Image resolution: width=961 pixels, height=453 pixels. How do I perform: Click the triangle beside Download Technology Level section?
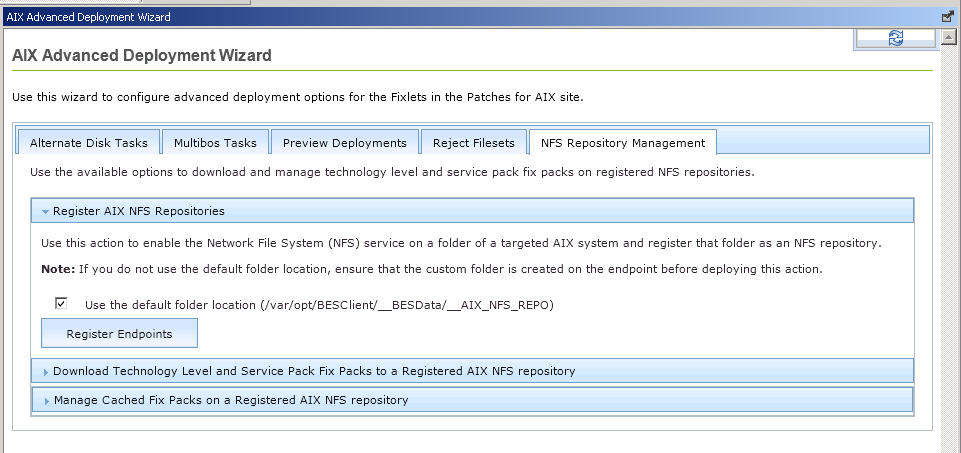(45, 372)
